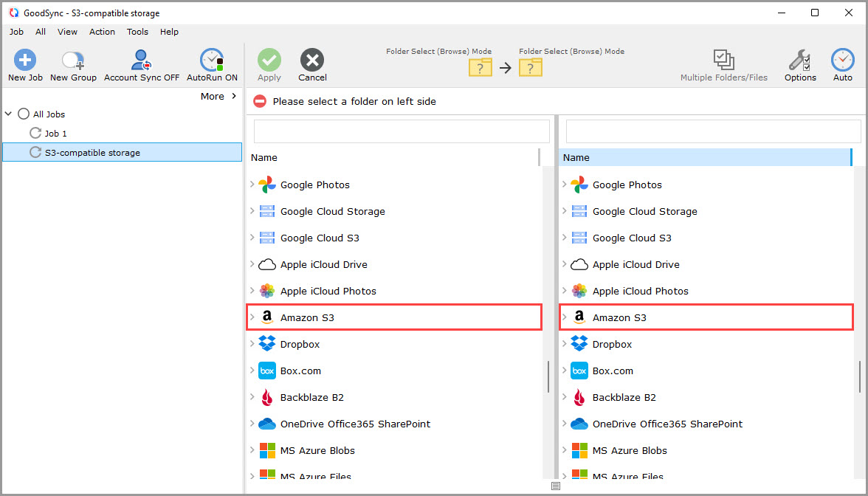Select OneDrive Office365 SharePoint, right pane

[667, 424]
